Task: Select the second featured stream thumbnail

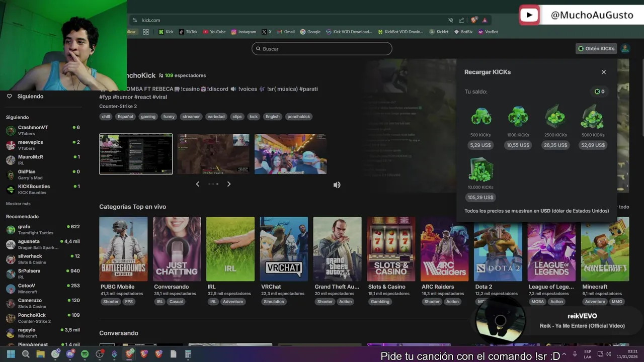Action: (213, 154)
